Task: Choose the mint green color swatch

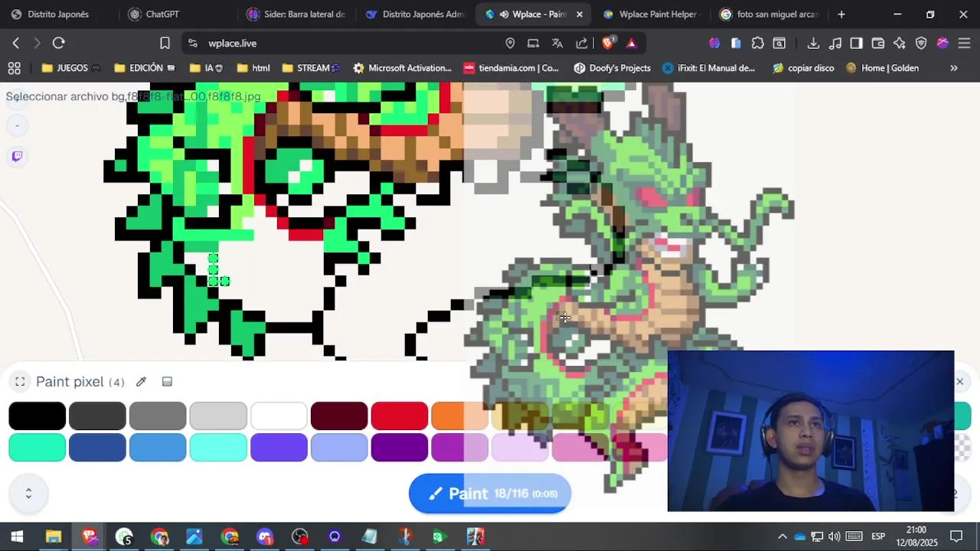Action: point(37,448)
